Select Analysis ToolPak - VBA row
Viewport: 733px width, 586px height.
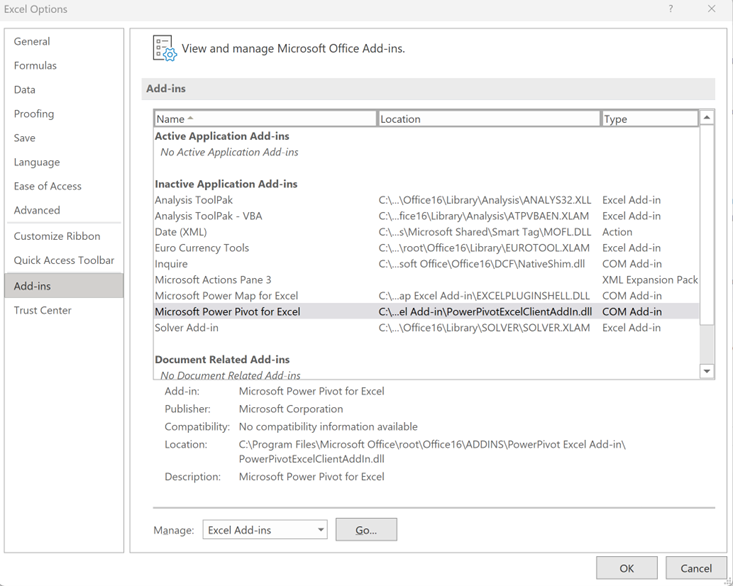pos(426,216)
